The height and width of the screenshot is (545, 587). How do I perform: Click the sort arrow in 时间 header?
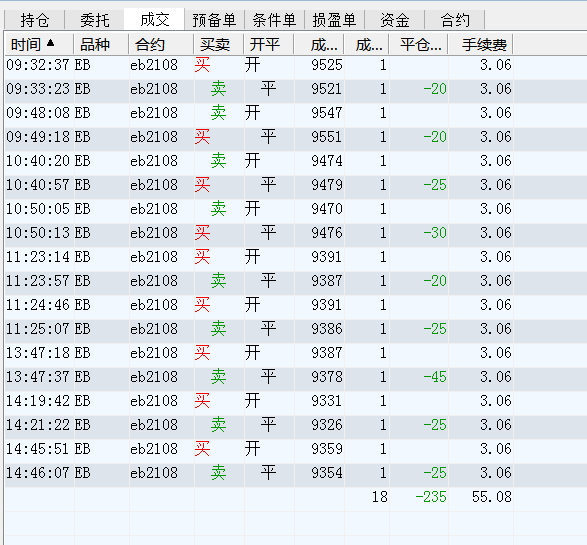point(51,43)
